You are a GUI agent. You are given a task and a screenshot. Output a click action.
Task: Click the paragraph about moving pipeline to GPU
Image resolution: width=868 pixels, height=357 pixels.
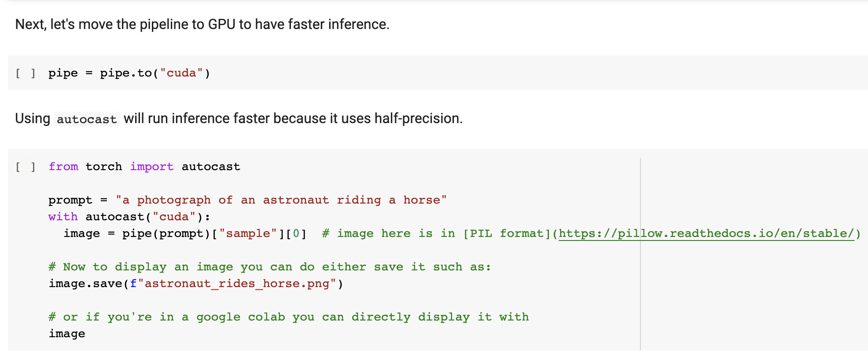(202, 24)
